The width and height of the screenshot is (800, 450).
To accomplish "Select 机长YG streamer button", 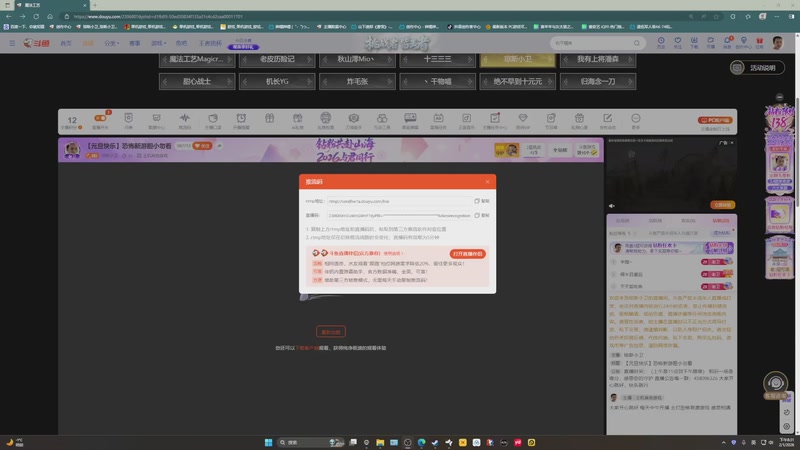I will 277,81.
